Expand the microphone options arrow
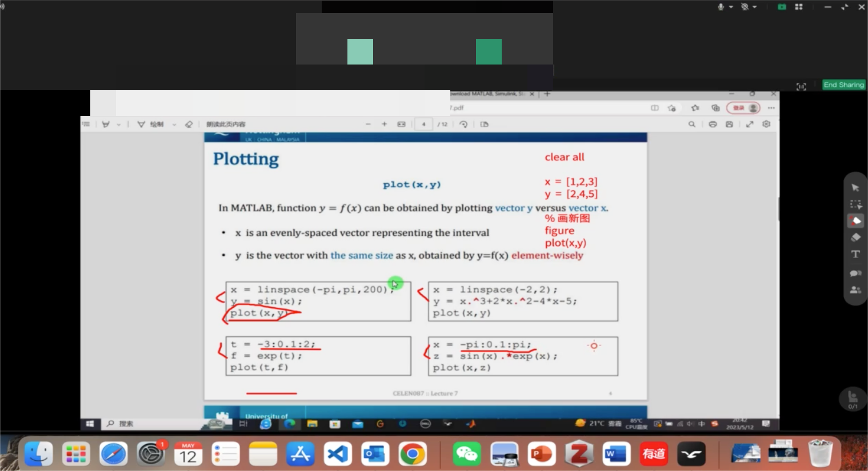Screen dimensions: 868x471 pyautogui.click(x=731, y=7)
